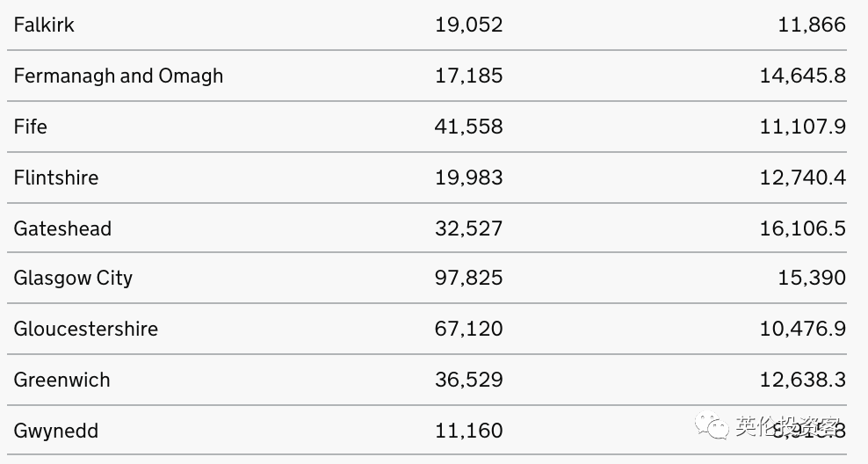Screen dimensions: 868x464
Task: Click Fermanagh and Omagh area name
Action: point(119,76)
